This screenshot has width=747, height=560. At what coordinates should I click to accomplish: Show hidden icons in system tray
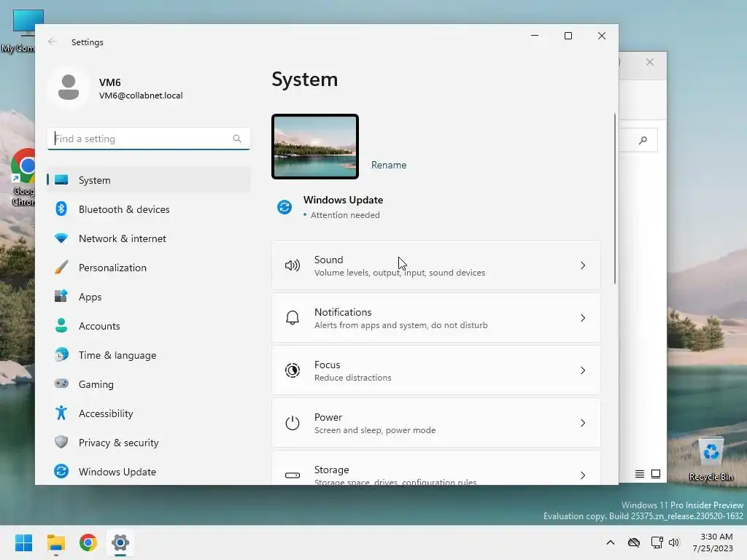tap(611, 542)
